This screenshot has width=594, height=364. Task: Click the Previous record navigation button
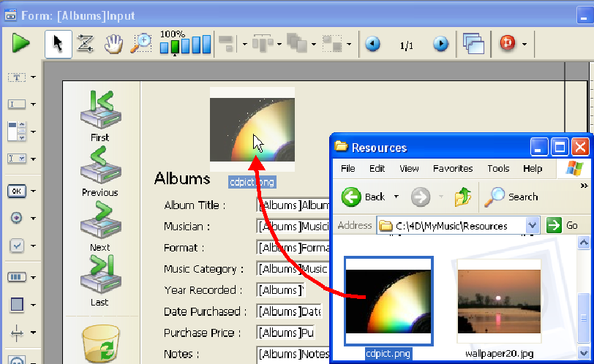[100, 172]
